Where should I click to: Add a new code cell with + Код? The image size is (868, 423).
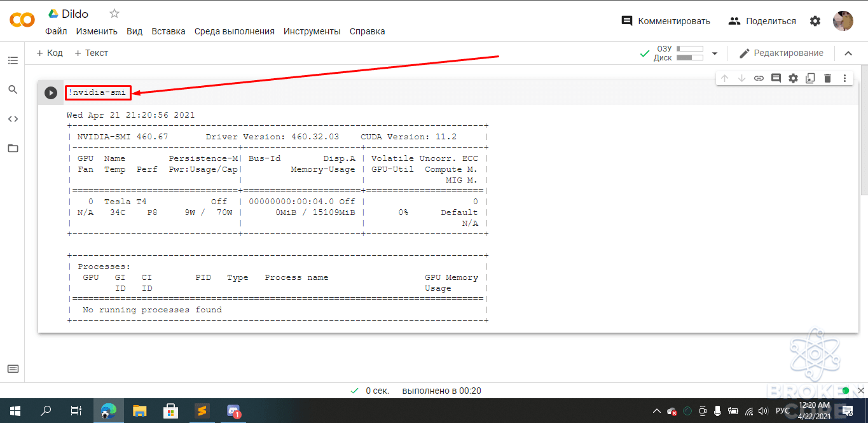(50, 53)
